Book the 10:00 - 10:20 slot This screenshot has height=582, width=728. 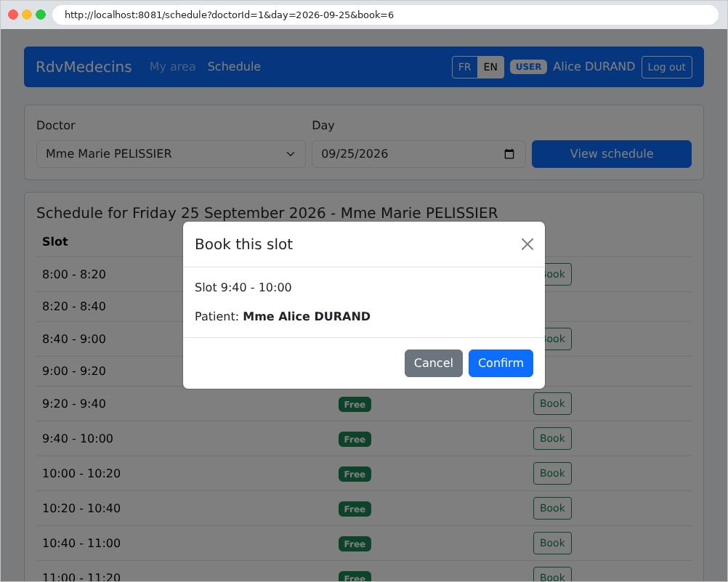point(552,473)
